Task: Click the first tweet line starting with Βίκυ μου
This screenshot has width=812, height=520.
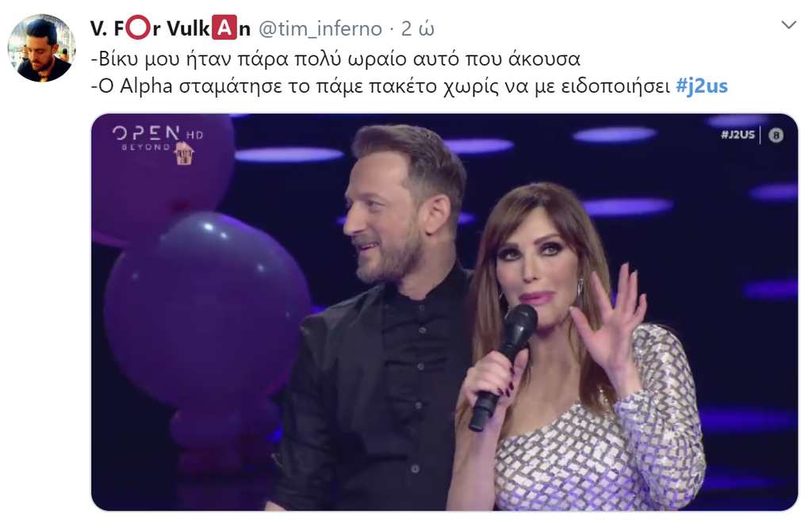Action: pyautogui.click(x=335, y=59)
